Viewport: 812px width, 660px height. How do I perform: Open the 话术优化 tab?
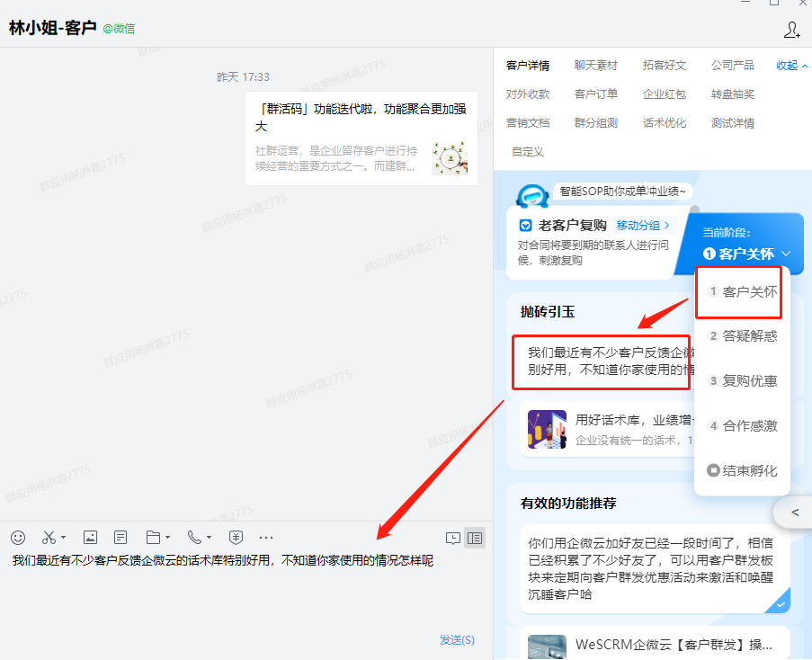[665, 123]
